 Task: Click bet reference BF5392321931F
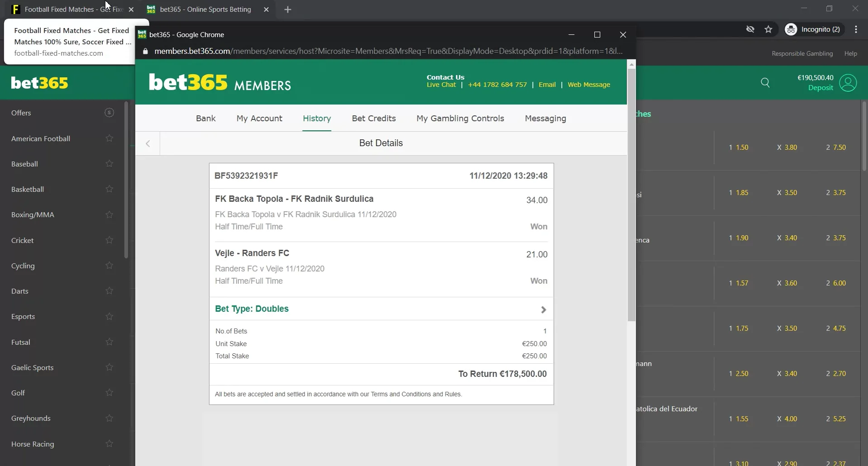click(x=246, y=176)
